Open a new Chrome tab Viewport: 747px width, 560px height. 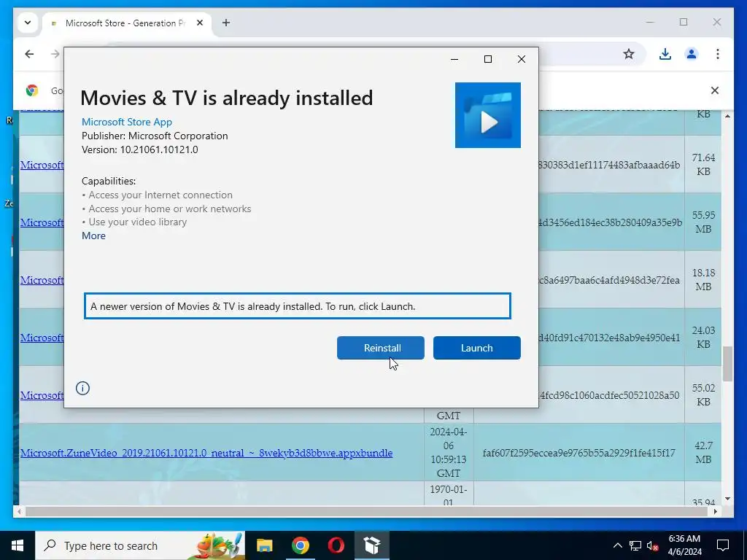[x=226, y=23]
